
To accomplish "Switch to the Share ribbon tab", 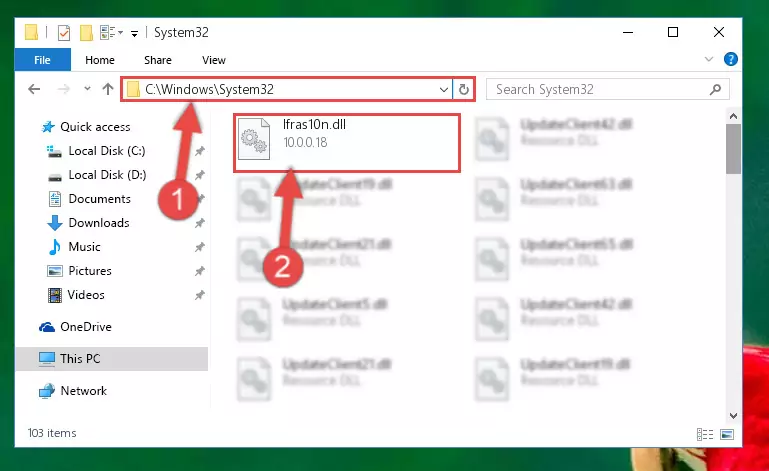I will coord(157,60).
